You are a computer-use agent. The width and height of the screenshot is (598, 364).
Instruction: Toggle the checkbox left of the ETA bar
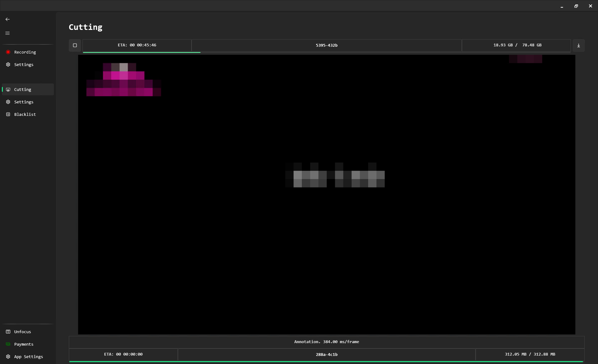pos(75,45)
